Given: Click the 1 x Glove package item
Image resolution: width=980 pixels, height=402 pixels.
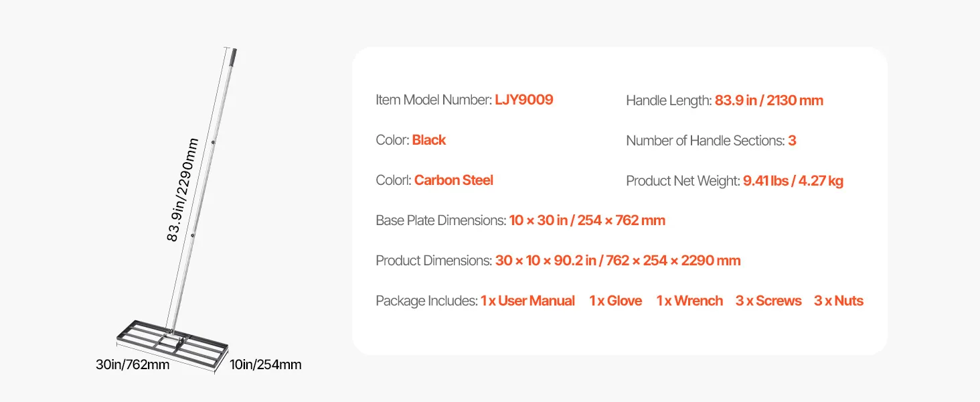Looking at the screenshot, I should pos(616,301).
